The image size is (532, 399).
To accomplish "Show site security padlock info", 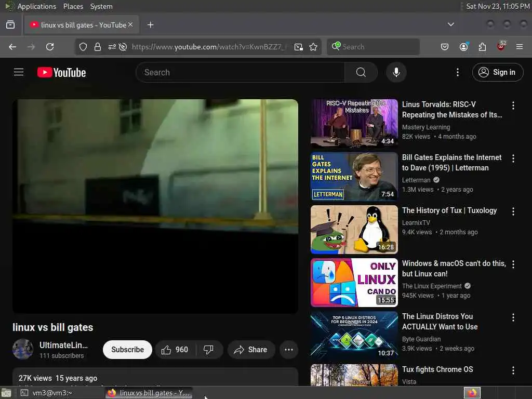I will pyautogui.click(x=97, y=47).
